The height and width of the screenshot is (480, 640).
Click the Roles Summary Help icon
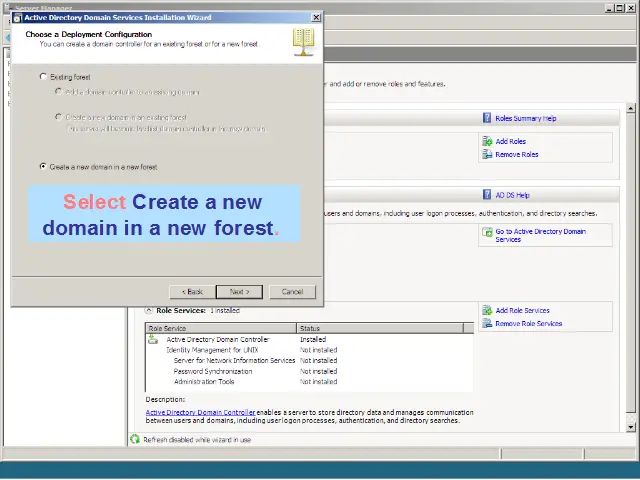(x=487, y=118)
